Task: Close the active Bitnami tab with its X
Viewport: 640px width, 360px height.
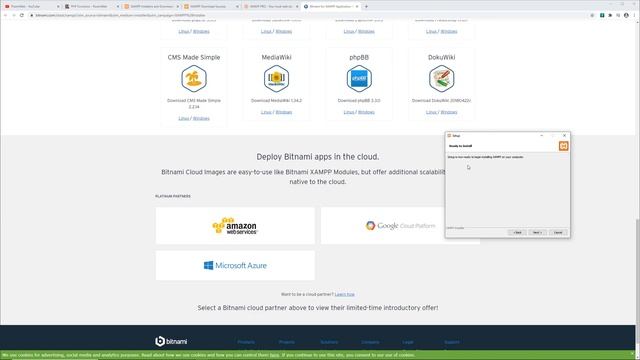Action: click(357, 7)
